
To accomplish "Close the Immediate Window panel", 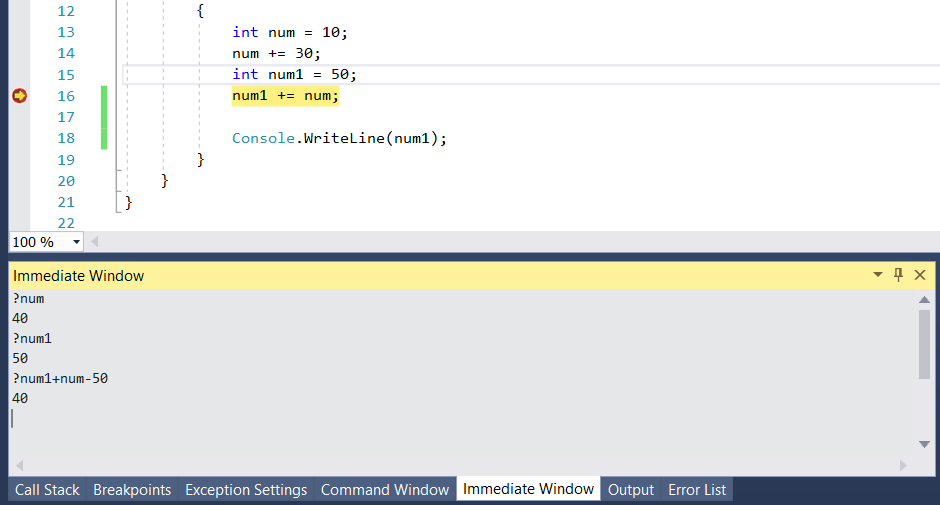I will coord(920,275).
